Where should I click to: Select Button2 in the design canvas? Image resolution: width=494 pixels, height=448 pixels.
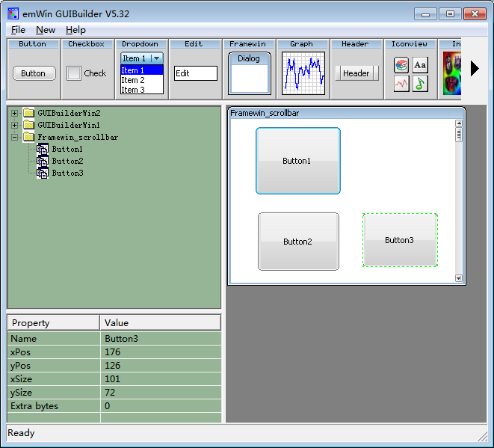(x=298, y=242)
